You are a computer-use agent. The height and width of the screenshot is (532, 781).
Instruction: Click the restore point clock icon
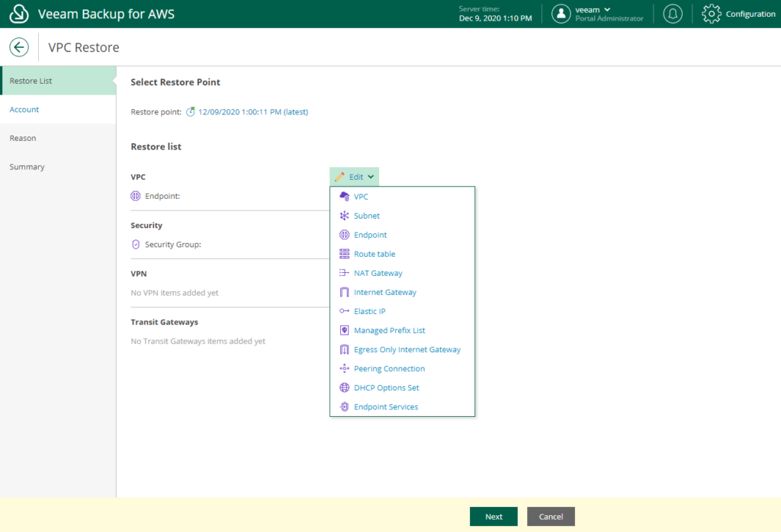(x=190, y=112)
